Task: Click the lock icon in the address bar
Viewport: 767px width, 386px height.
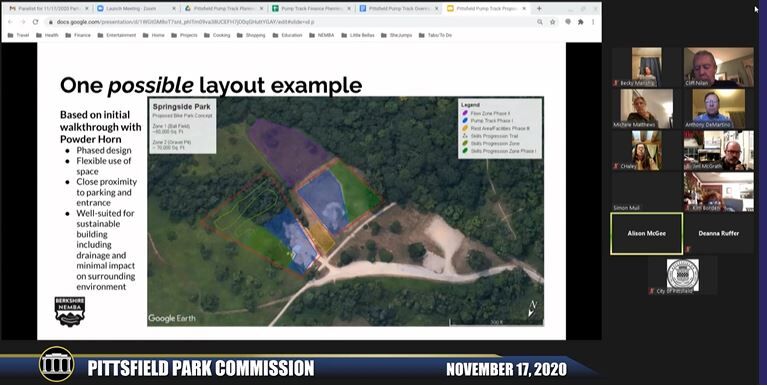Action: pyautogui.click(x=50, y=22)
